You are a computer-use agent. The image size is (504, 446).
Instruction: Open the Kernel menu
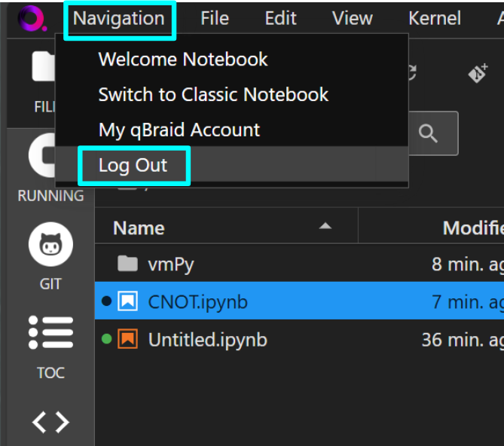pyautogui.click(x=435, y=18)
